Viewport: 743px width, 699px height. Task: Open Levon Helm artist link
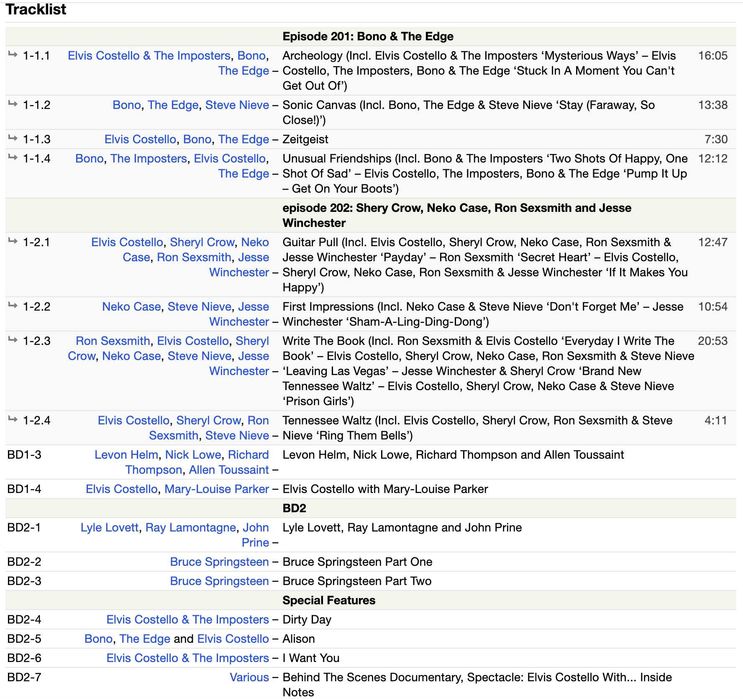(126, 455)
